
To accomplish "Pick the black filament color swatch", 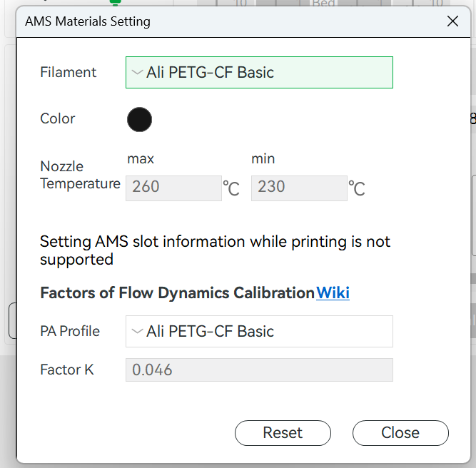I will pos(139,119).
